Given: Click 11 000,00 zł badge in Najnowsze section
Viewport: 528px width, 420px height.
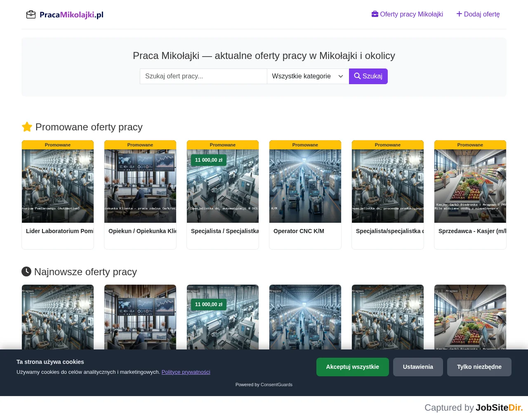Looking at the screenshot, I should point(209,304).
